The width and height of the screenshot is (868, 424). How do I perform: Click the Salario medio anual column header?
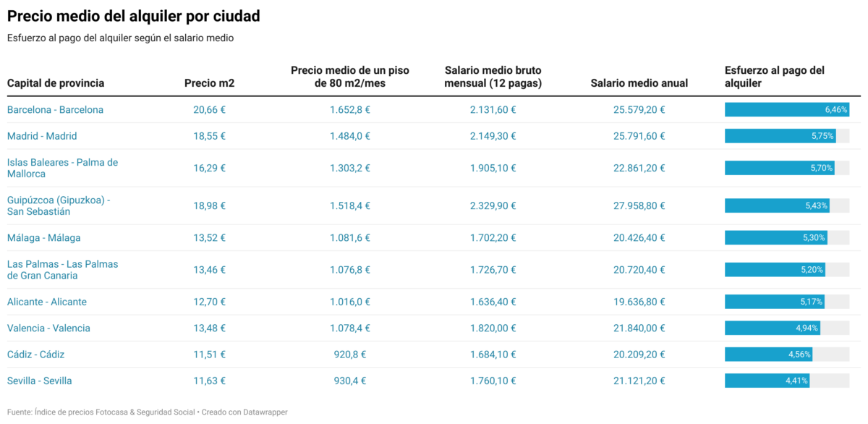pos(639,83)
